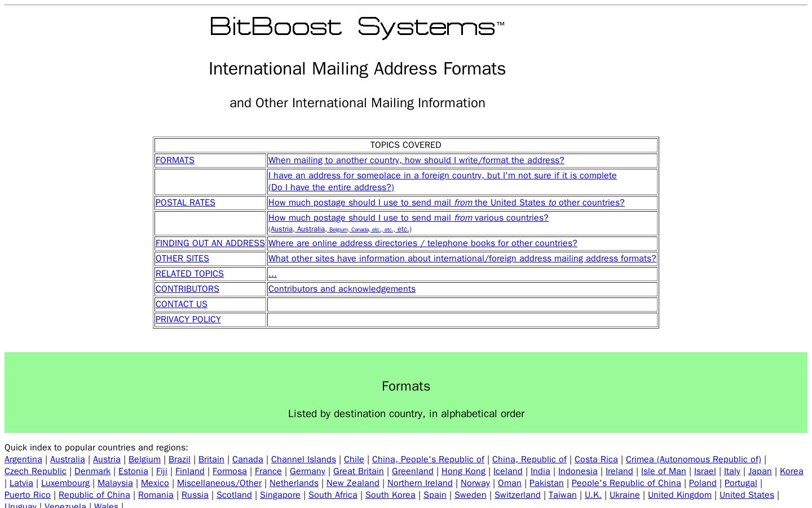Jump to the Finland entry
Viewport: 812px width, 508px height.
190,471
